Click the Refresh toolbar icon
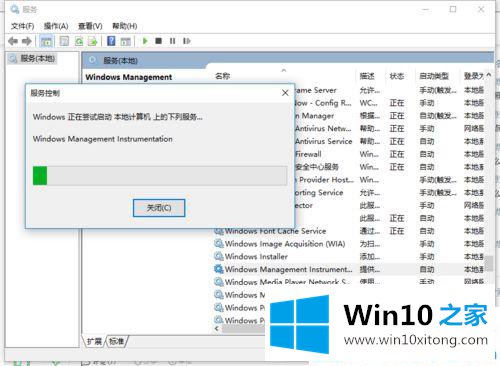The image size is (500, 366). pos(79,41)
